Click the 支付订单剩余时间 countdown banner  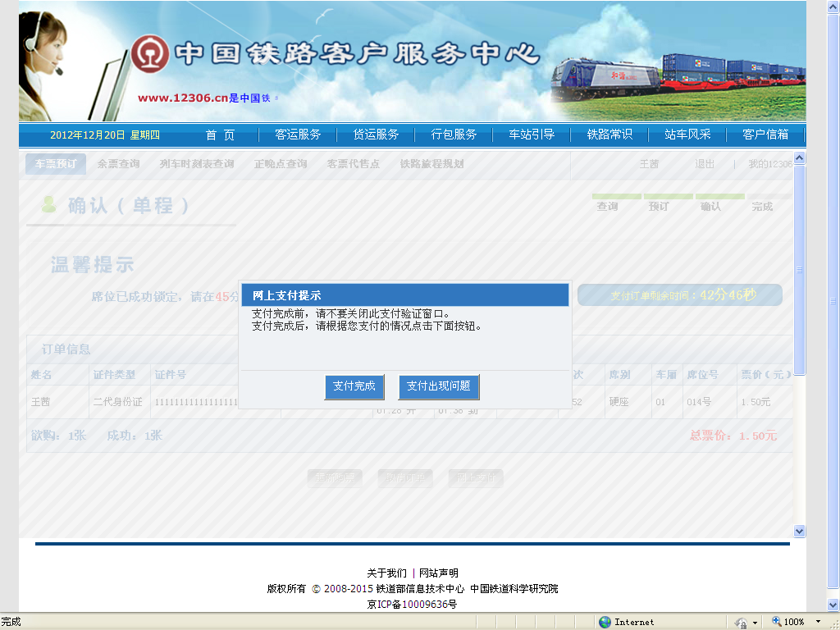pos(680,294)
